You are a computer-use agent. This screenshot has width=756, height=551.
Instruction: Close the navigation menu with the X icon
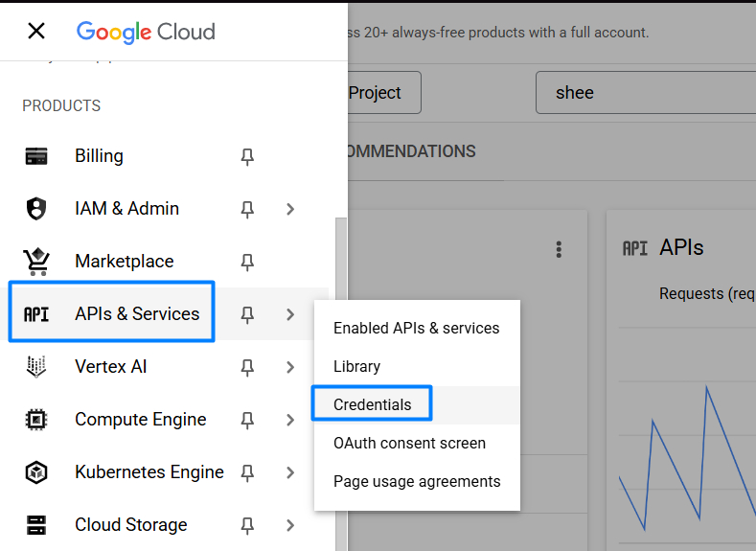point(36,32)
